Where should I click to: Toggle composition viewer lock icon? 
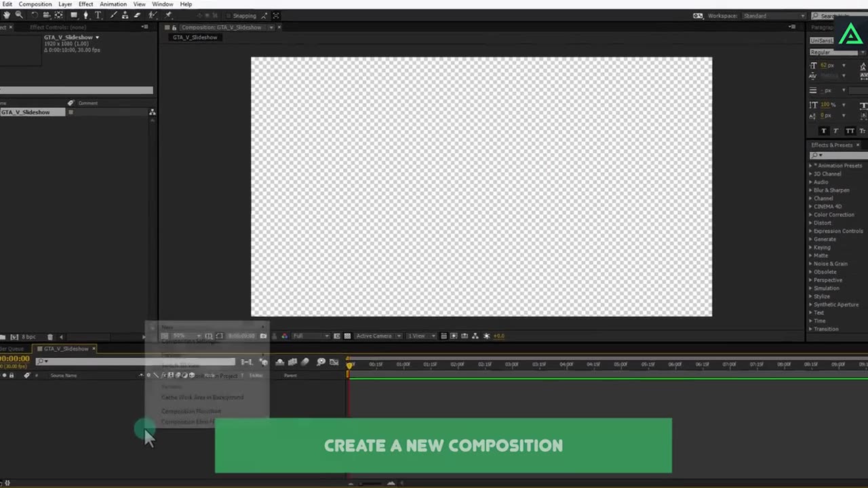[x=174, y=27]
